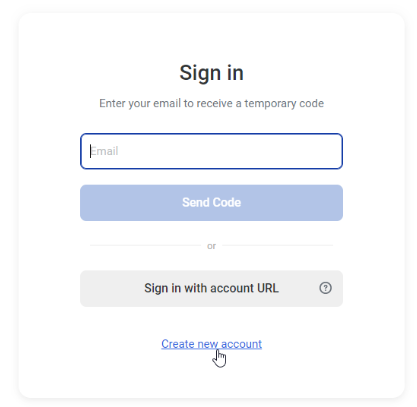This screenshot has width=417, height=407.
Task: Place cursor in the Email box
Action: point(211,151)
